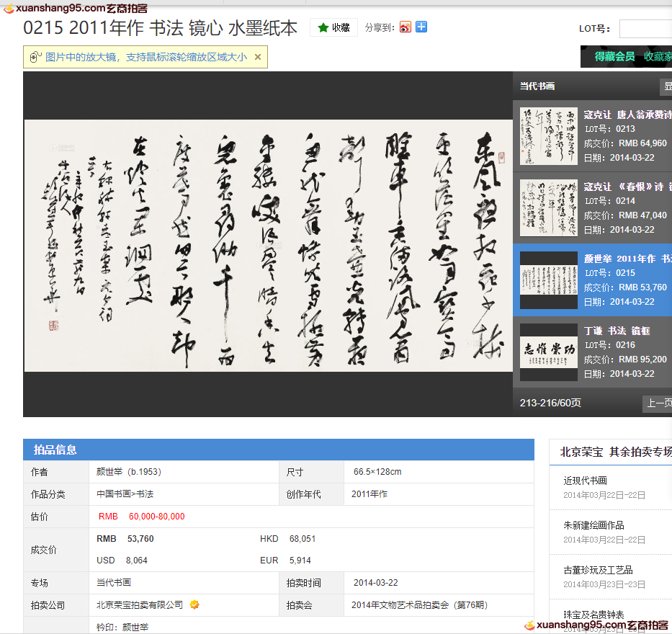Click the mouse-scroll hint icon in tip banner
Viewport: 672px width, 634px height.
35,57
